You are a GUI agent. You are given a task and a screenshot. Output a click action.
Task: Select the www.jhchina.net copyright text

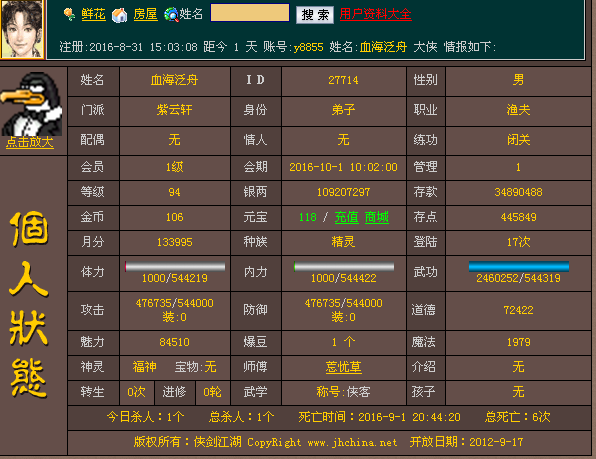coord(352,442)
